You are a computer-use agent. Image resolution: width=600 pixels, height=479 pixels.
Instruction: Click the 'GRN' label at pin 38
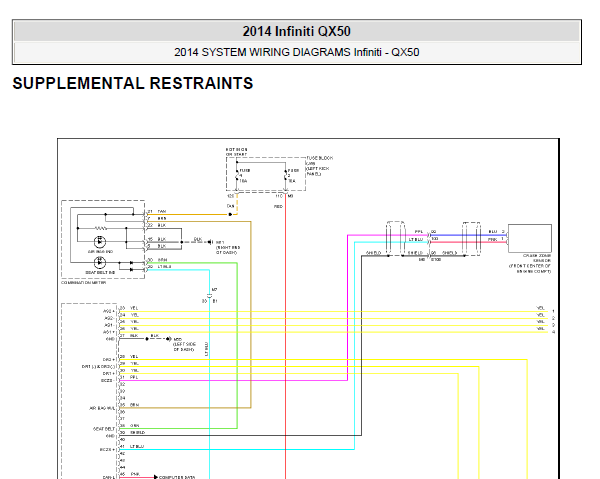click(135, 425)
